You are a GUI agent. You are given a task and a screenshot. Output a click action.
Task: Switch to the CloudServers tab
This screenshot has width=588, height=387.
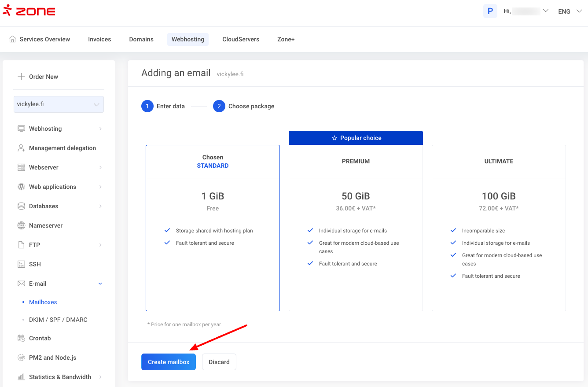click(x=241, y=39)
